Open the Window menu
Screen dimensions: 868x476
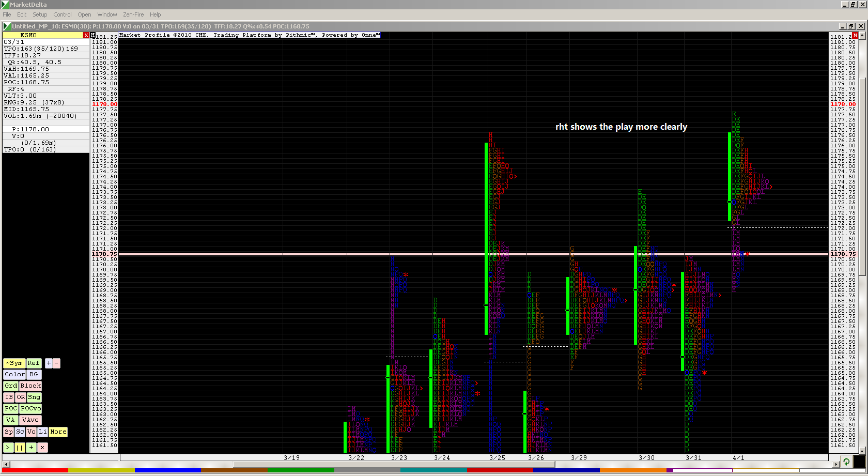pos(107,14)
